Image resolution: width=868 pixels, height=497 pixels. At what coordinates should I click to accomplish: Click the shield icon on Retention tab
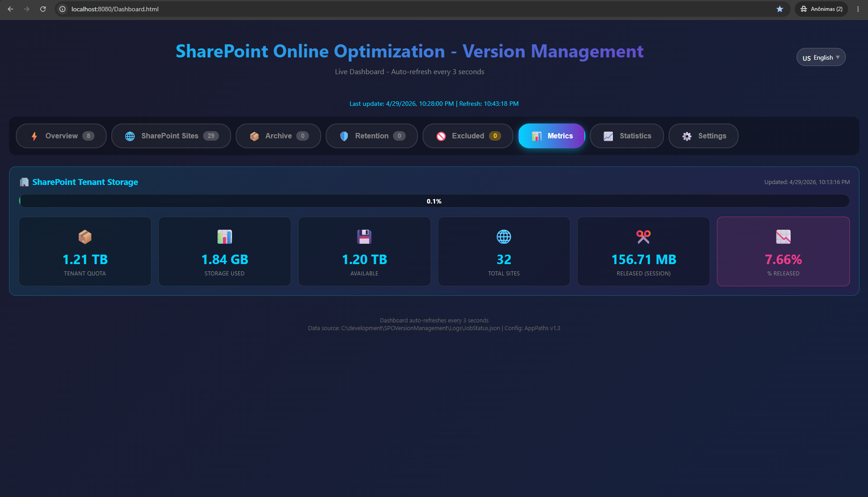point(344,136)
